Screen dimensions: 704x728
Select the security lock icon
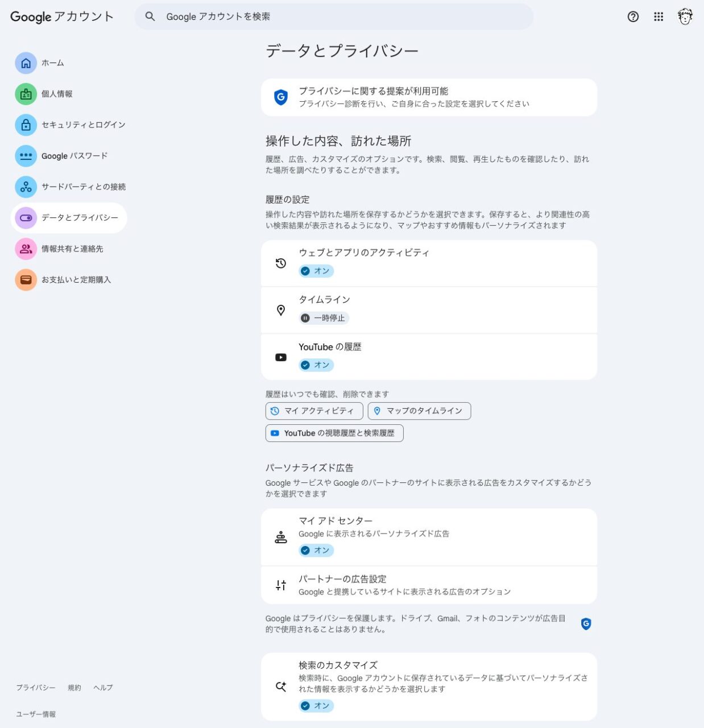click(26, 125)
